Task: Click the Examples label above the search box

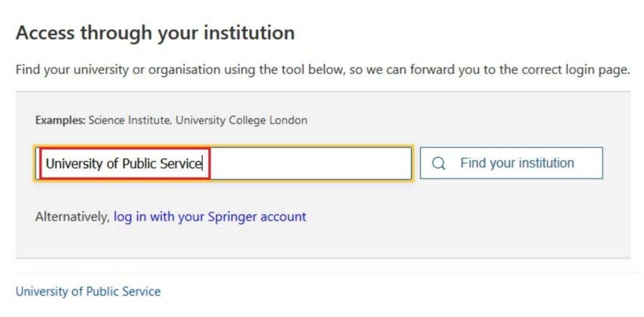Action: 61,121
